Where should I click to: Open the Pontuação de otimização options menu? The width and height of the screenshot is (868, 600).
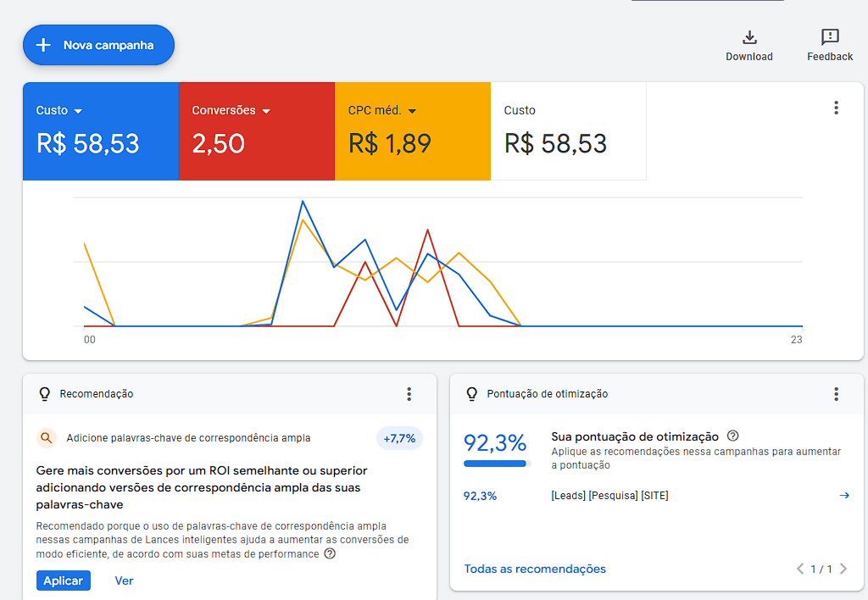[836, 393]
